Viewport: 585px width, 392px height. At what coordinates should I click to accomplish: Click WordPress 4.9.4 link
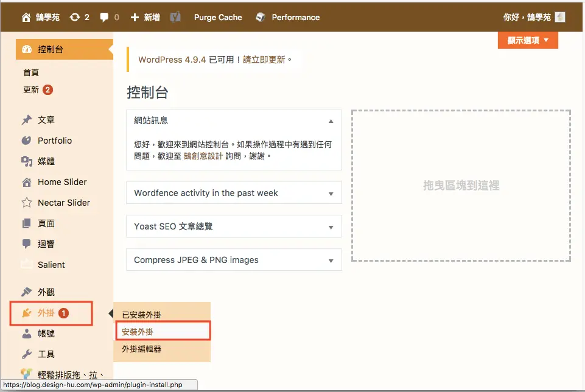(172, 60)
